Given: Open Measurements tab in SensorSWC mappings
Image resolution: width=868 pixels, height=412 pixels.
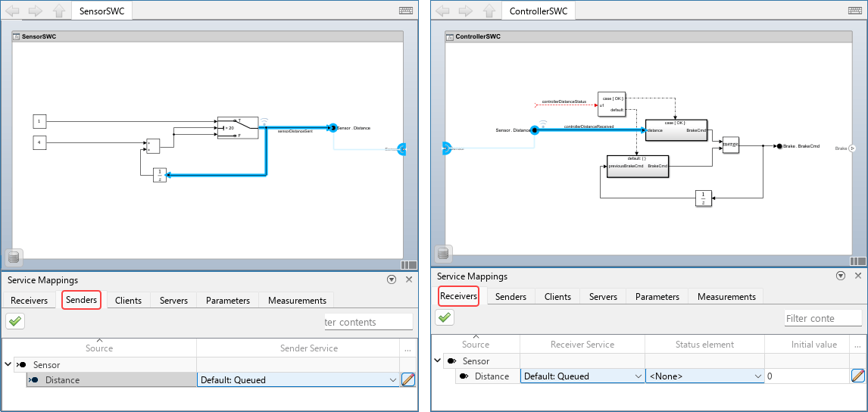Looking at the screenshot, I should pyautogui.click(x=297, y=300).
